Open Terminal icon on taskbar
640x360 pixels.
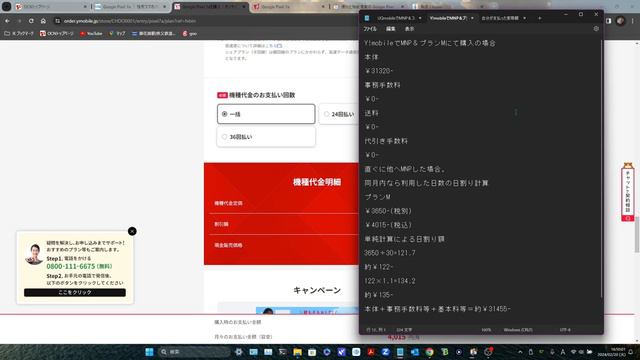pos(282,352)
